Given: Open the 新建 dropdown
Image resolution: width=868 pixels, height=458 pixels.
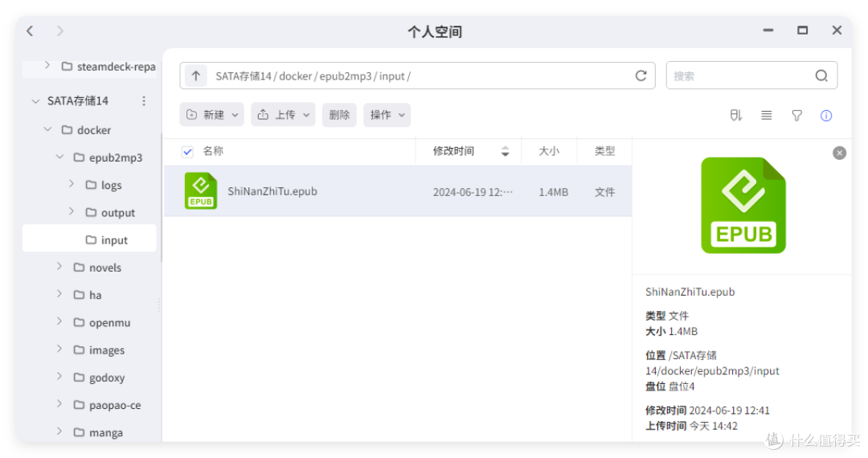Looking at the screenshot, I should 212,114.
